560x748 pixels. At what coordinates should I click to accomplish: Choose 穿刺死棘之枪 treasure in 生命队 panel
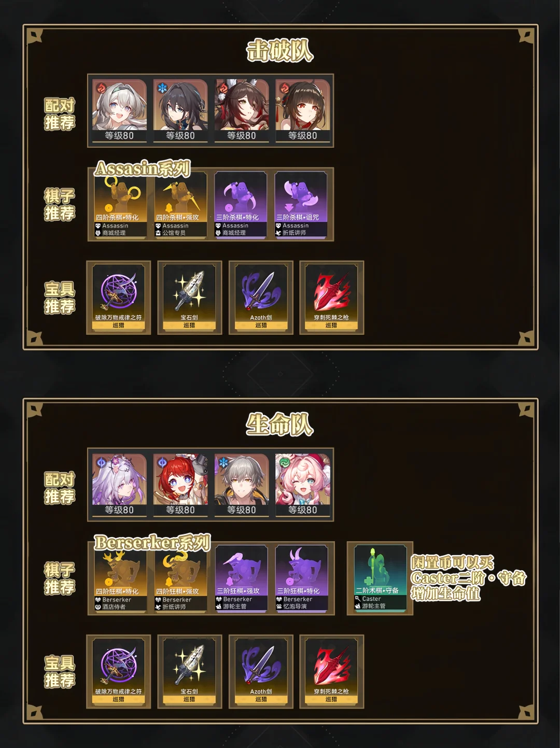click(x=332, y=672)
